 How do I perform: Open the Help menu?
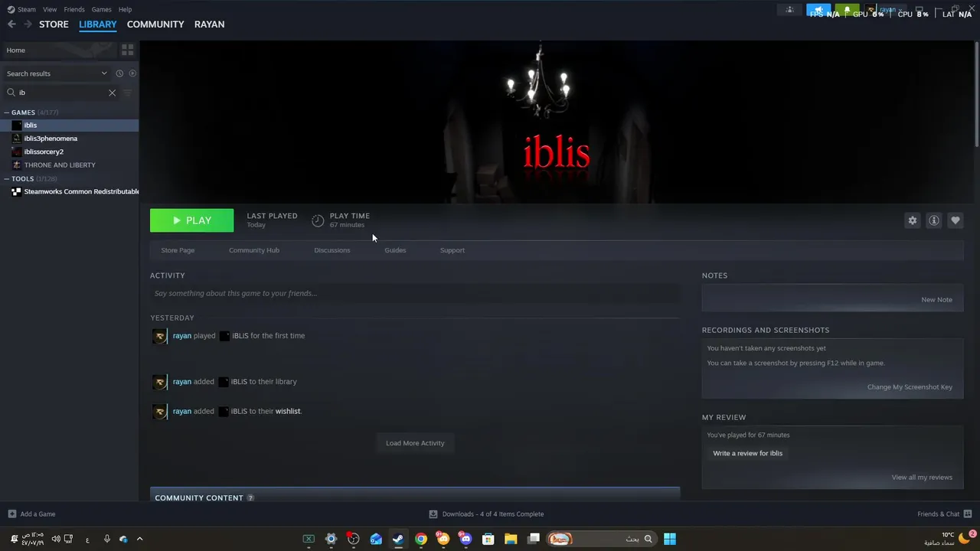[x=125, y=9]
